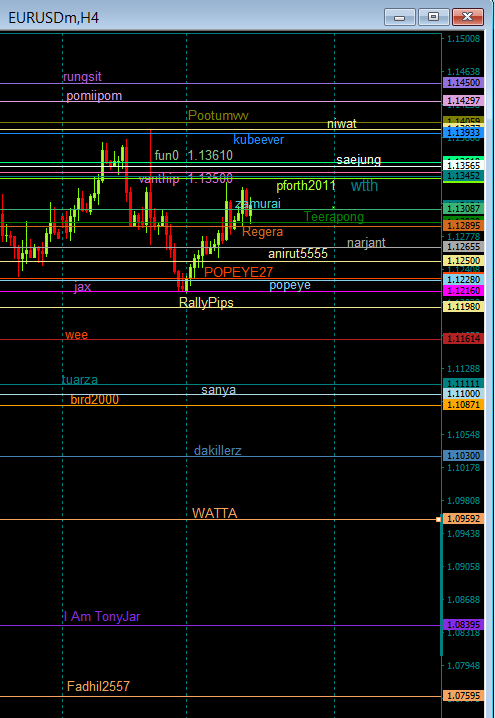Select the I Am TonyJar label
495x718 pixels.
(x=102, y=616)
